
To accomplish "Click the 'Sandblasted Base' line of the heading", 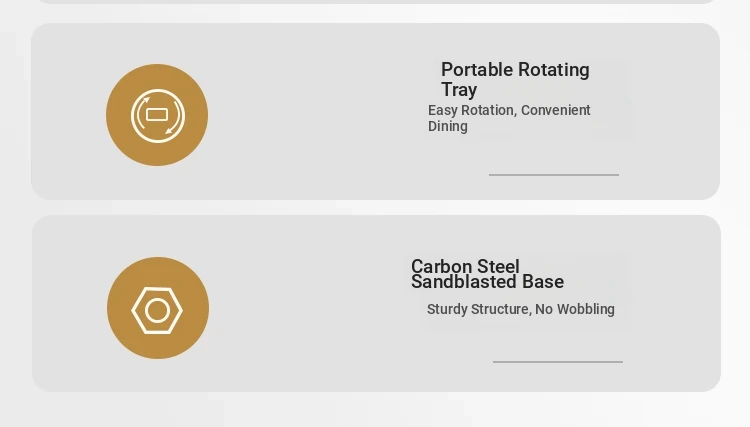I will 487,282.
